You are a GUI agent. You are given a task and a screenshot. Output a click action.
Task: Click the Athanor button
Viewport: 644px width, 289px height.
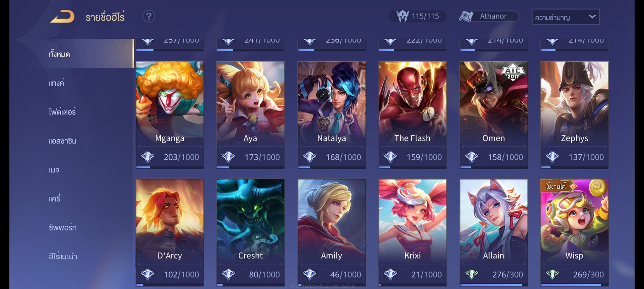(488, 16)
